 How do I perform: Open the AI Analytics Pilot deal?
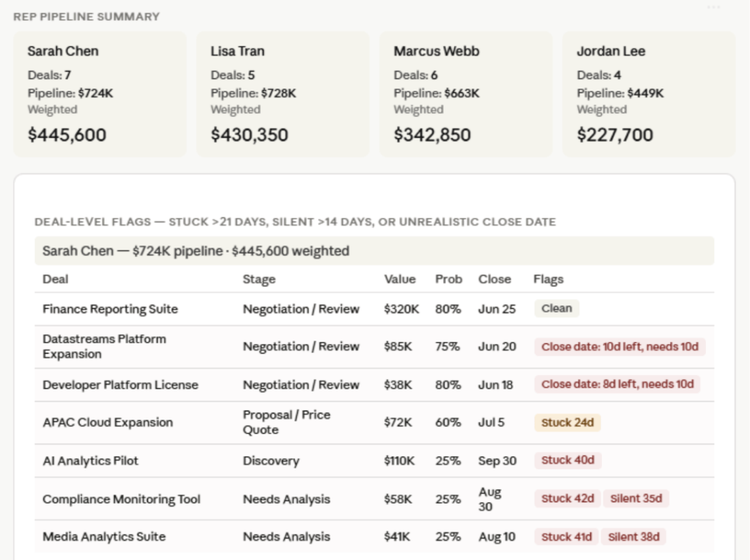(90, 460)
